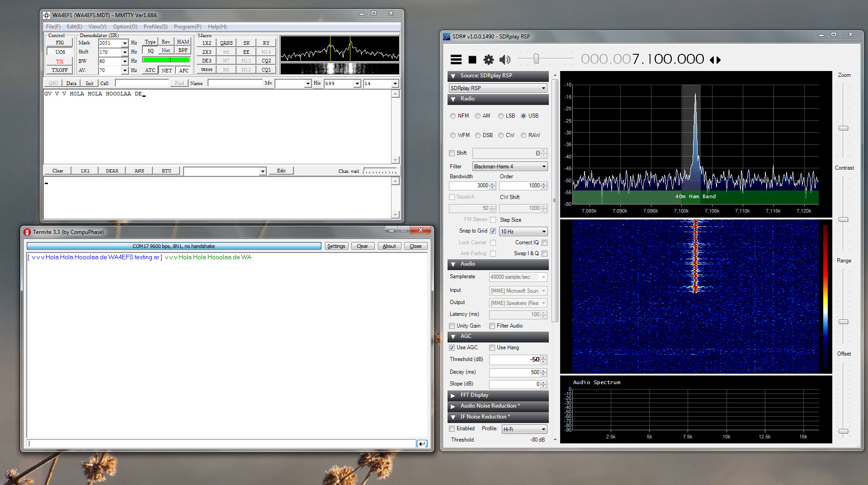868x485 pixels.
Task: Open the Profiles menu in MMTTY
Action: click(x=155, y=27)
